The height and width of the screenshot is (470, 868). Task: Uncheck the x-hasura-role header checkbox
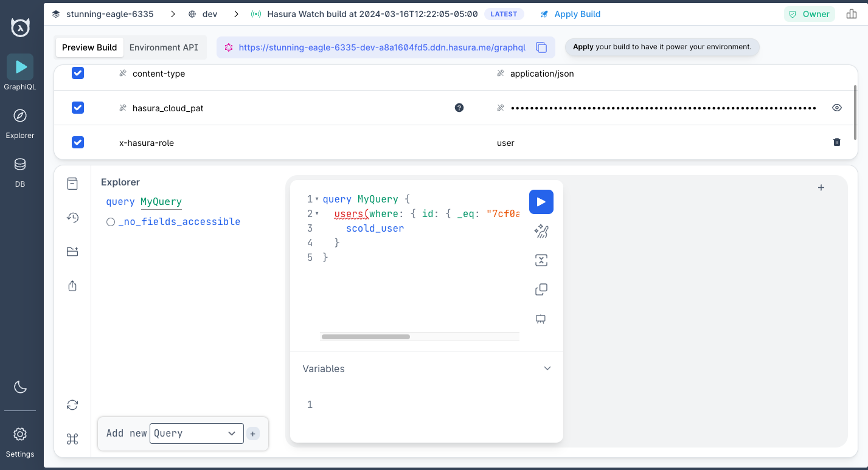(x=78, y=142)
